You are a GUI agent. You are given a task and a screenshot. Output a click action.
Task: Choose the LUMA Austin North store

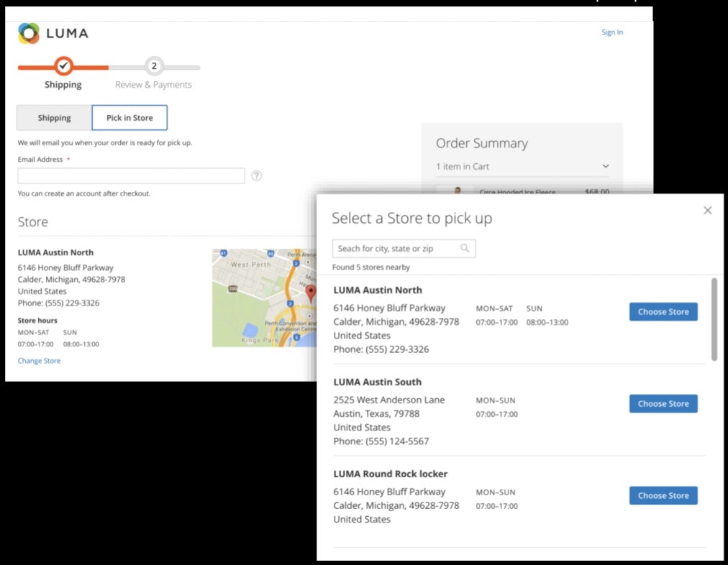[663, 312]
